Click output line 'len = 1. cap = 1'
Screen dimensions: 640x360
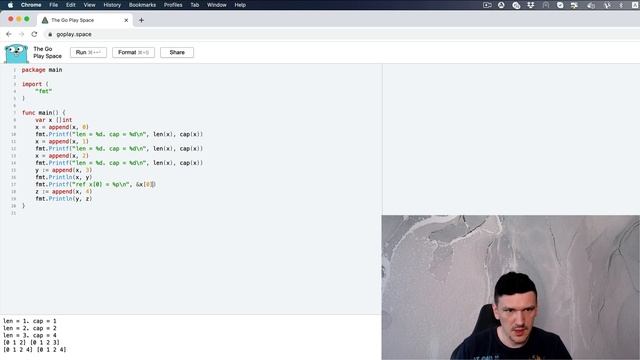[x=30, y=321]
